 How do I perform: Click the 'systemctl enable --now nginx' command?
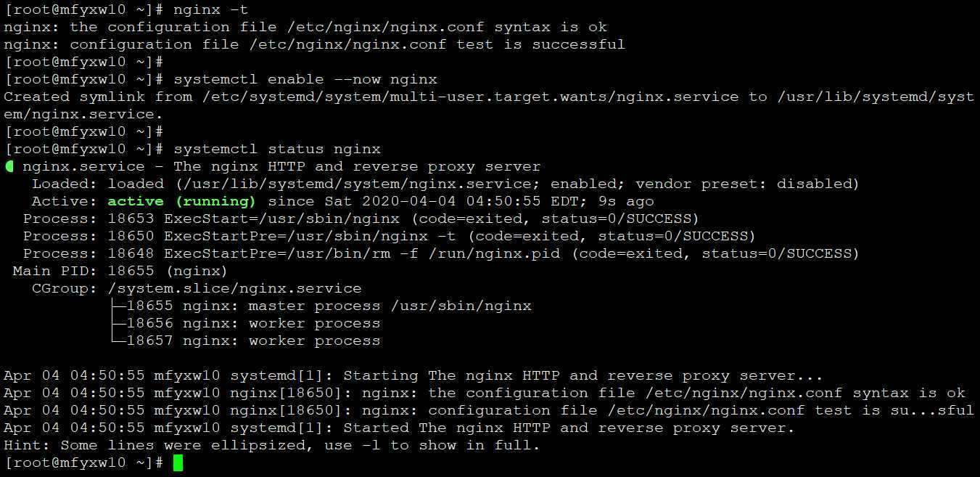[x=305, y=79]
